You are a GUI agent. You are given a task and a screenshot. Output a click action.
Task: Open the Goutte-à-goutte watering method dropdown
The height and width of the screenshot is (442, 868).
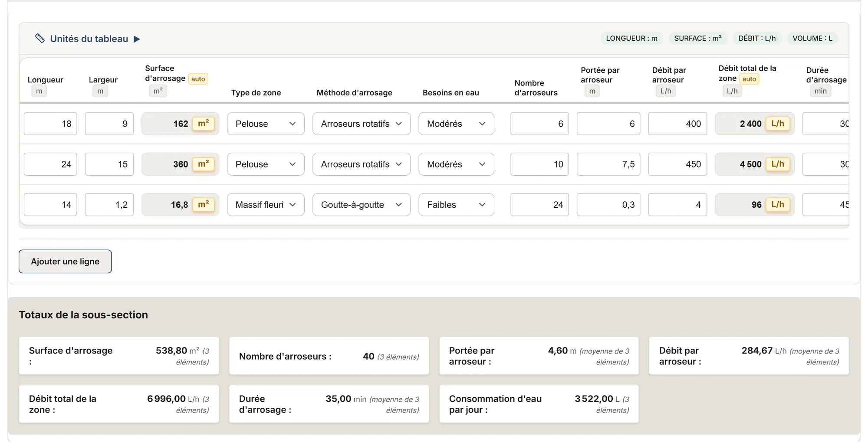click(x=362, y=204)
